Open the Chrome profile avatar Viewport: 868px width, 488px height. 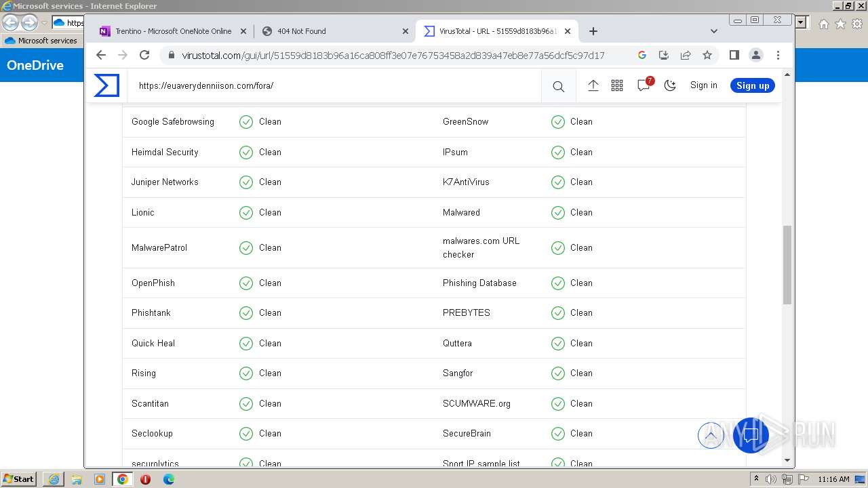[756, 55]
